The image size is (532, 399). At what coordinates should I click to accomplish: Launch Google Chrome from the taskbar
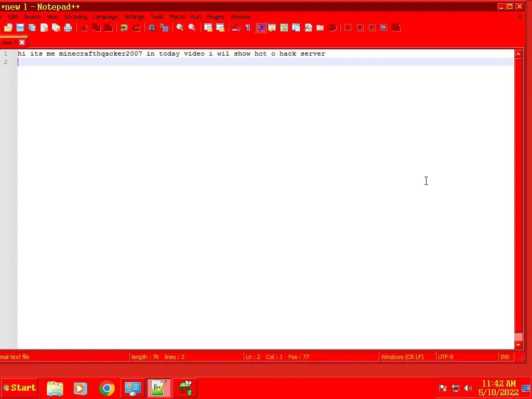[107, 389]
